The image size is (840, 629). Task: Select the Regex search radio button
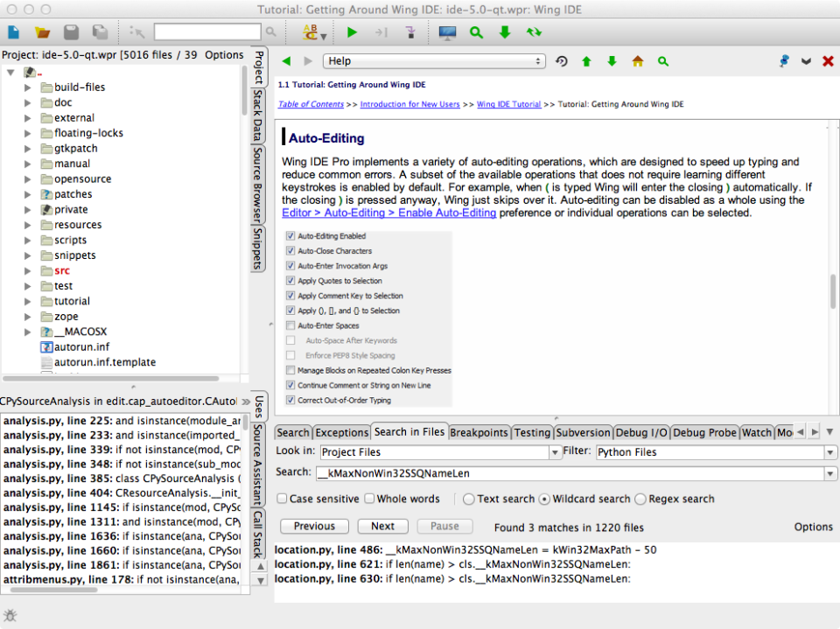pos(640,499)
